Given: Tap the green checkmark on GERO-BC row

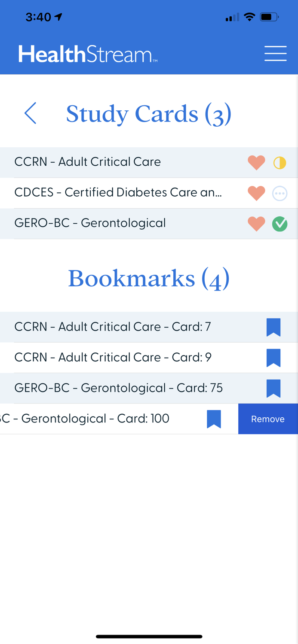Looking at the screenshot, I should click(x=280, y=224).
